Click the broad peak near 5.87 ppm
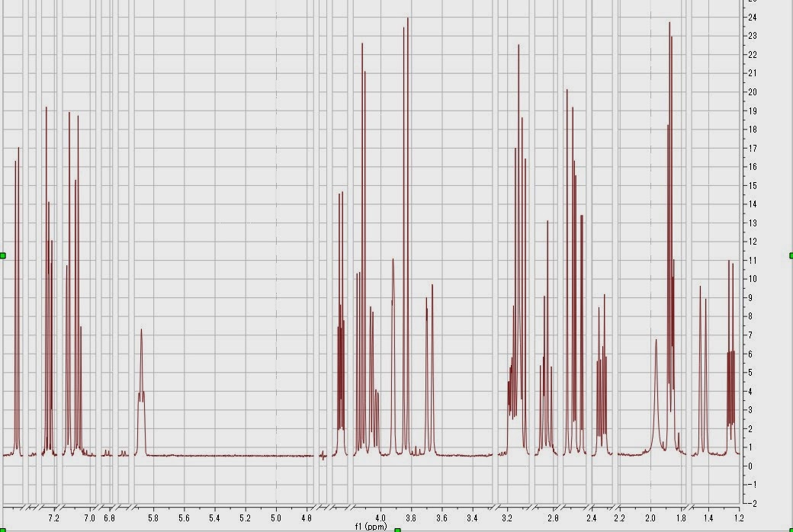The width and height of the screenshot is (793, 532). tap(141, 392)
